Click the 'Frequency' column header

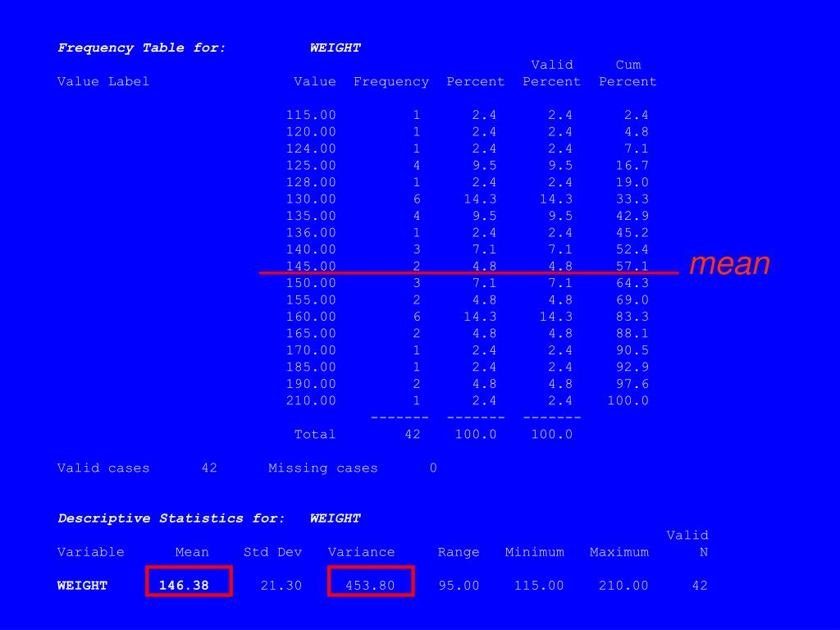[391, 81]
